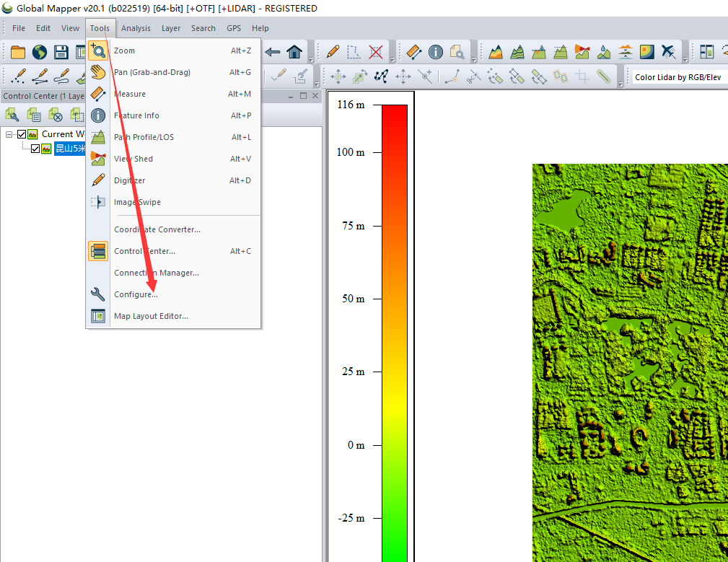Choose Coordinate Converter... menu entry
The height and width of the screenshot is (562, 728).
(x=173, y=229)
